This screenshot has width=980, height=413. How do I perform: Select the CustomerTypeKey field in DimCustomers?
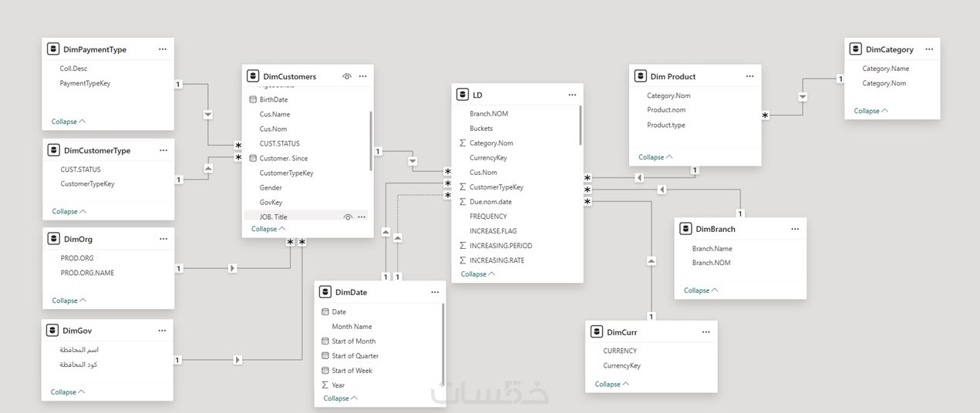[286, 173]
